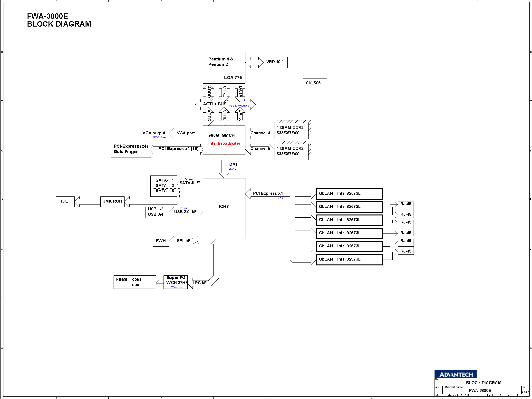Select the Pentium 4 & PentiumD CPU block
This screenshot has height=399, width=532.
point(224,68)
